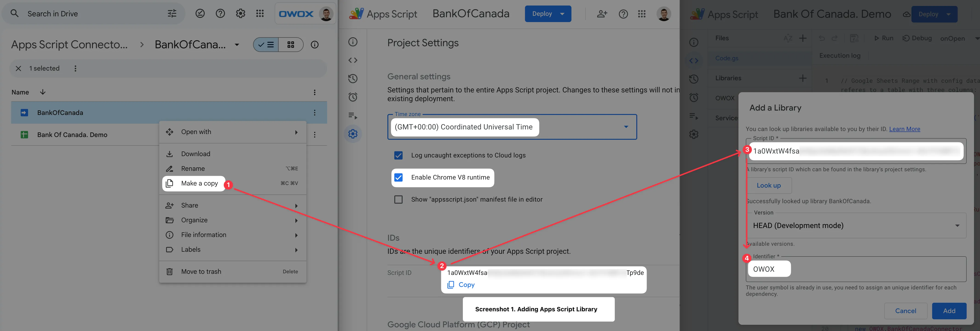Open Deploy dropdown in Bank Of Canada. Demo
The height and width of the screenshot is (331, 980).
(934, 14)
